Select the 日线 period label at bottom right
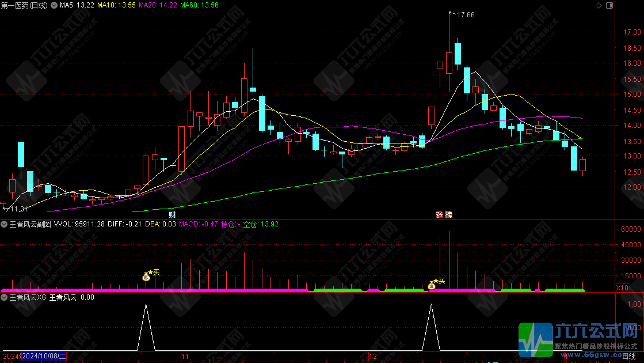The width and height of the screenshot is (644, 363). tap(628, 357)
